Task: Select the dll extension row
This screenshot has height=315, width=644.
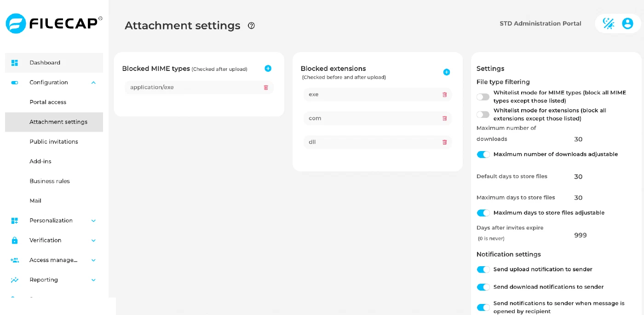Action: coord(378,142)
